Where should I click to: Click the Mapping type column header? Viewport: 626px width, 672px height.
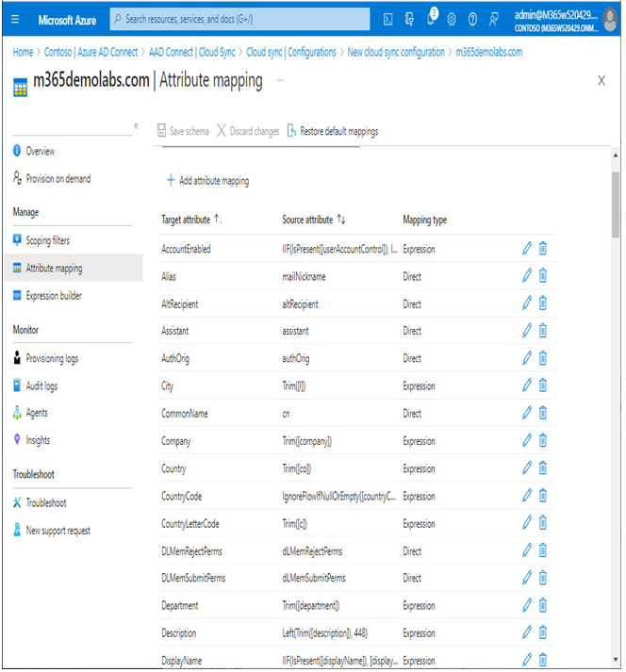(424, 220)
